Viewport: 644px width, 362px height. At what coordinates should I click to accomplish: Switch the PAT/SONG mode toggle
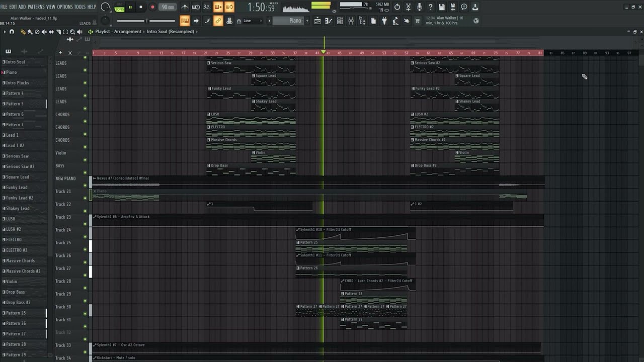(119, 7)
